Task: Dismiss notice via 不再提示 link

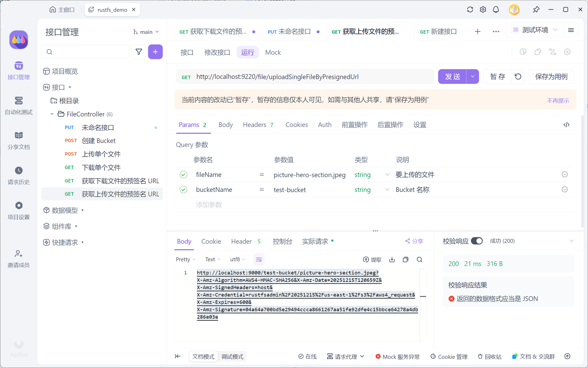Action: (558, 100)
